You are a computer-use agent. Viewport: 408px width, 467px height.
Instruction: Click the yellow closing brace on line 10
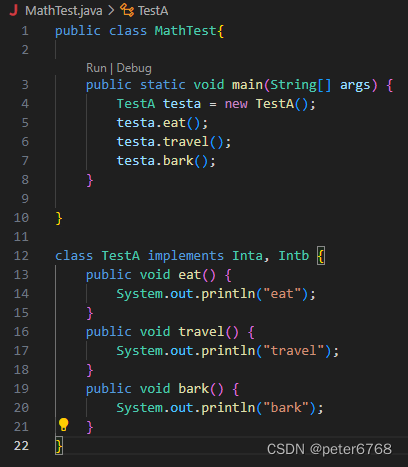[59, 218]
